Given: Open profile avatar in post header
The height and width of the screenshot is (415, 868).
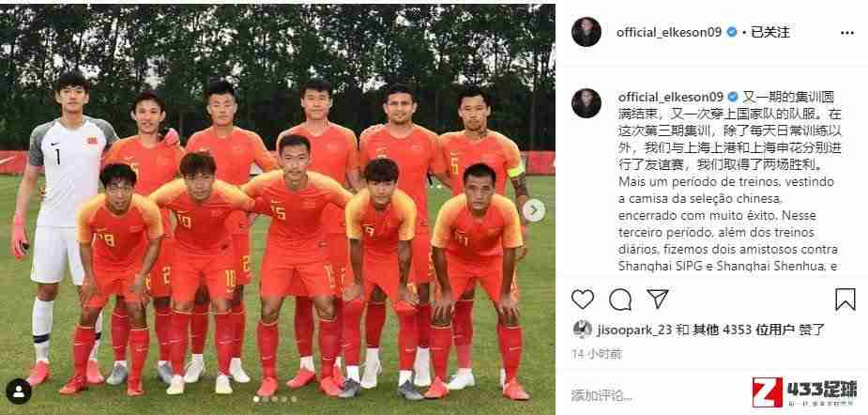Looking at the screenshot, I should (x=586, y=32).
